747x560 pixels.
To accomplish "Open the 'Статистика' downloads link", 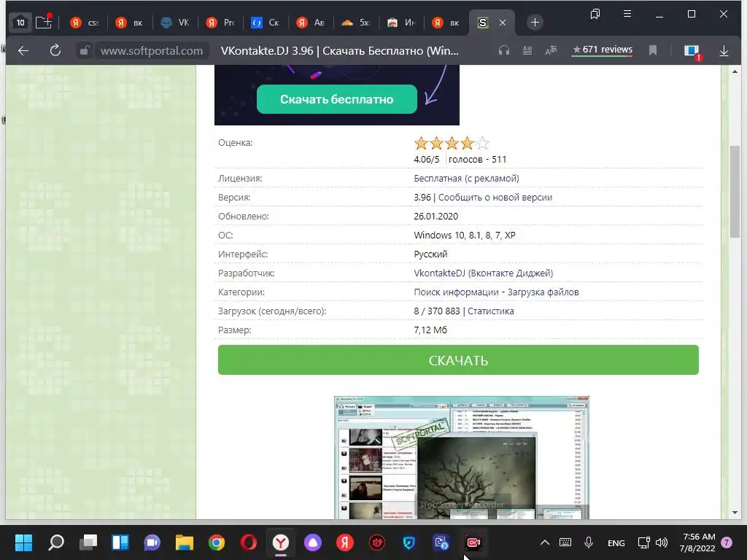I will click(491, 311).
